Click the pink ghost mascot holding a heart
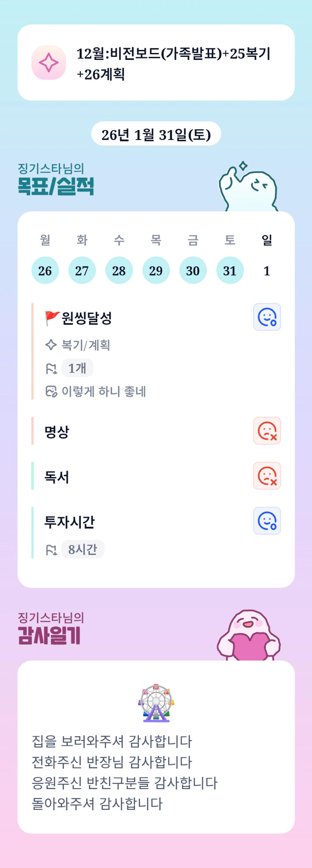312x868 pixels. [x=249, y=636]
